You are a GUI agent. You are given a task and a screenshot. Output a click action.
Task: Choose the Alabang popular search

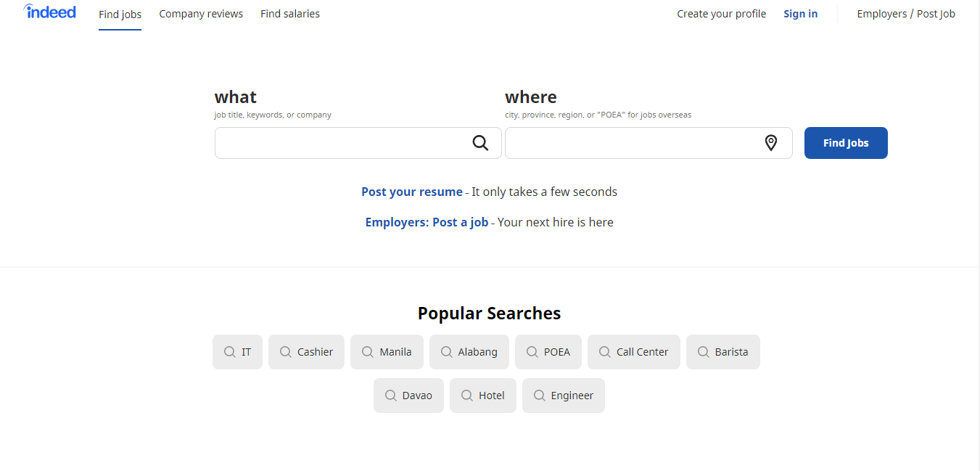point(469,352)
